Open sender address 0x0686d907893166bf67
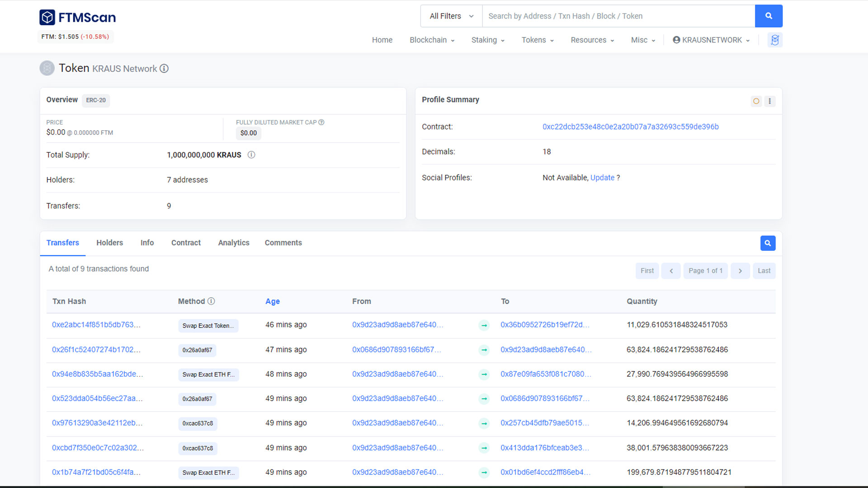 point(396,349)
